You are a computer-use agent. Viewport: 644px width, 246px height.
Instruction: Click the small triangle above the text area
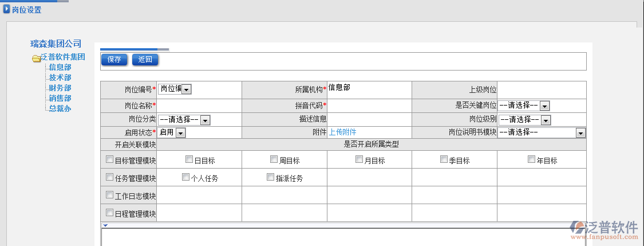pos(105,225)
